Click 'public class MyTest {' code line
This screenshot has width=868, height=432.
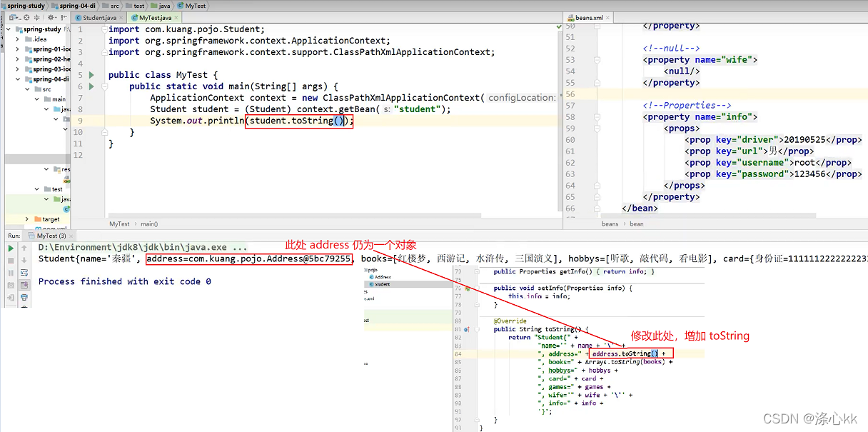click(x=163, y=75)
